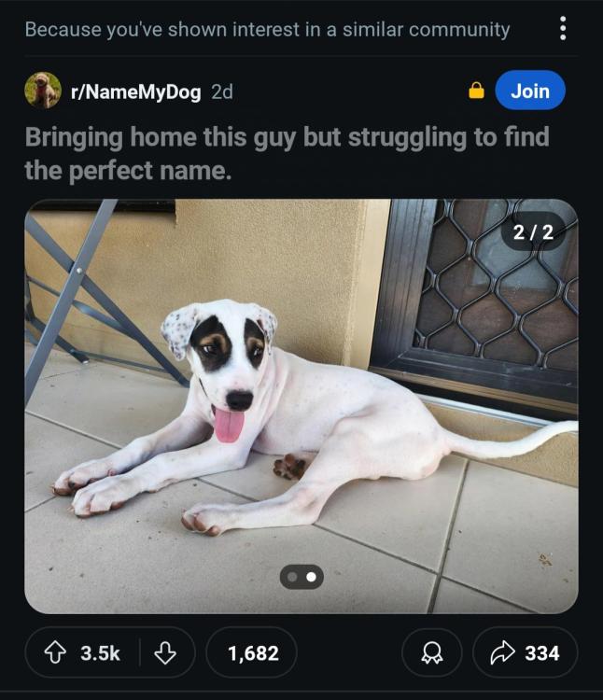The width and height of the screenshot is (603, 700).
Task: Open the 1,682 comments
Action: coord(252,653)
